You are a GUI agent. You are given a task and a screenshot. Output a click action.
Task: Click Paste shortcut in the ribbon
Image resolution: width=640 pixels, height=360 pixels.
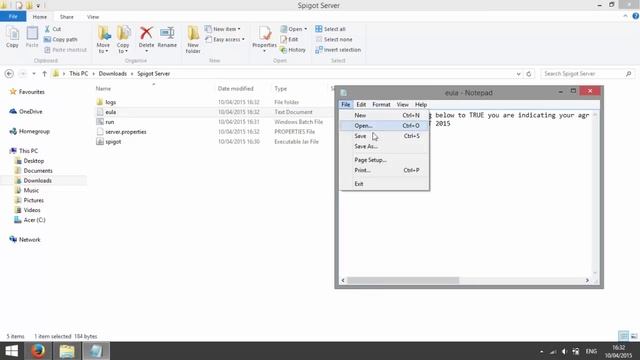pyautogui.click(x=65, y=50)
